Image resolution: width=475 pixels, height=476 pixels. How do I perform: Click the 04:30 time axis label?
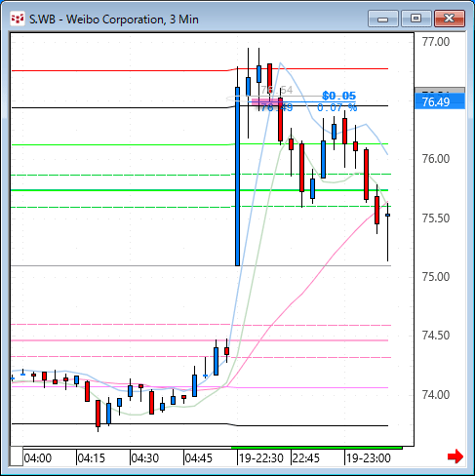pyautogui.click(x=144, y=458)
